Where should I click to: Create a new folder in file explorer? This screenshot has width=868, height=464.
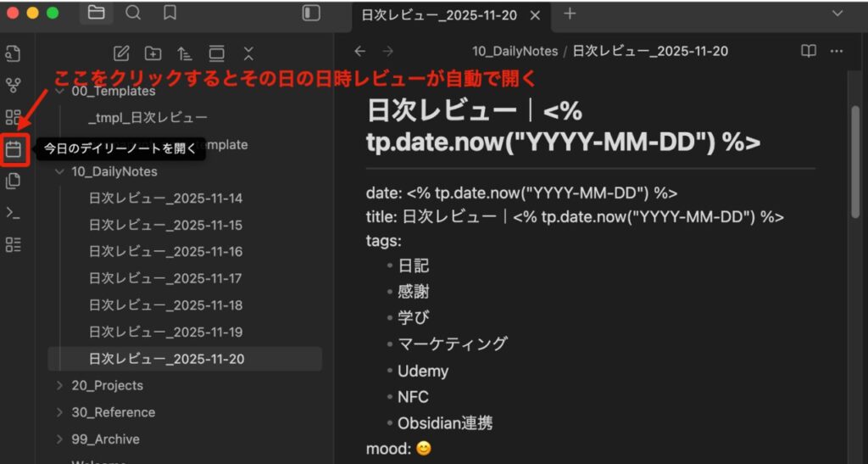point(153,53)
